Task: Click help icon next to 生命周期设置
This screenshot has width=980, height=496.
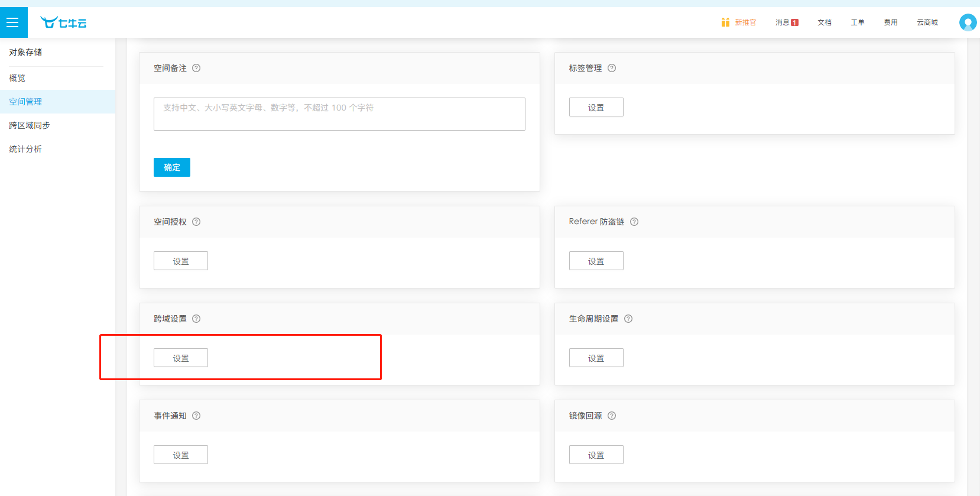Action: tap(628, 319)
